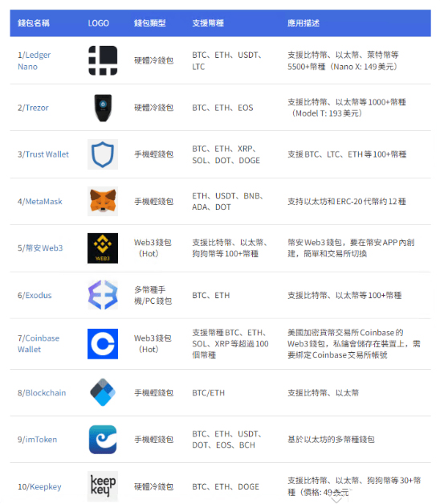Click Exodus description 以太幣等100+幣種
Image resolution: width=440 pixels, height=504 pixels.
(x=344, y=295)
